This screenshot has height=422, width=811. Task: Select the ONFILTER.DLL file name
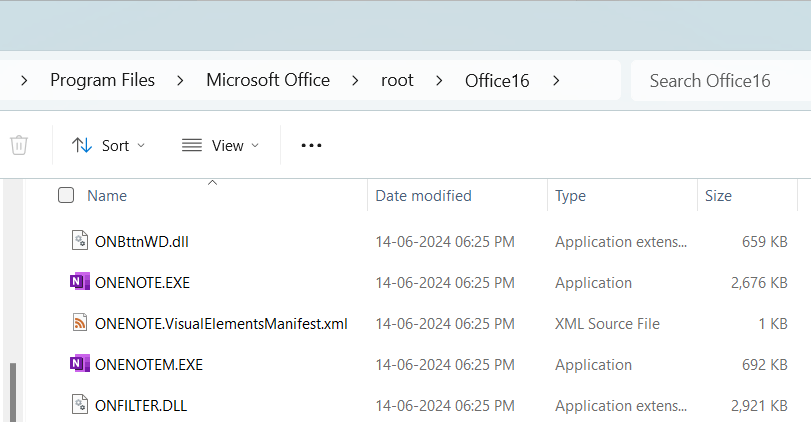(141, 405)
